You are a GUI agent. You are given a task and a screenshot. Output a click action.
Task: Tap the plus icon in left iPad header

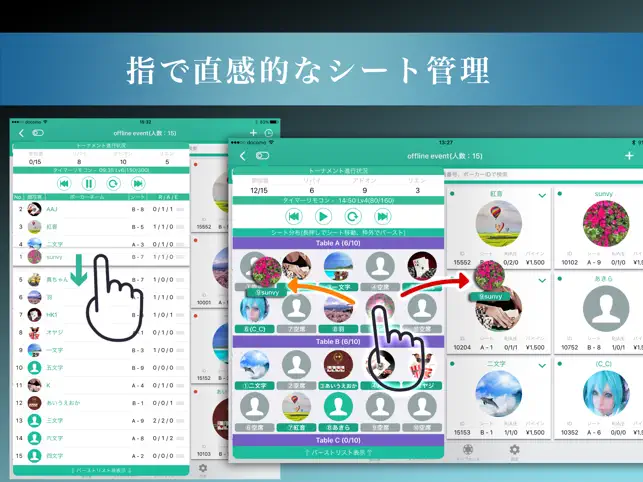click(253, 132)
